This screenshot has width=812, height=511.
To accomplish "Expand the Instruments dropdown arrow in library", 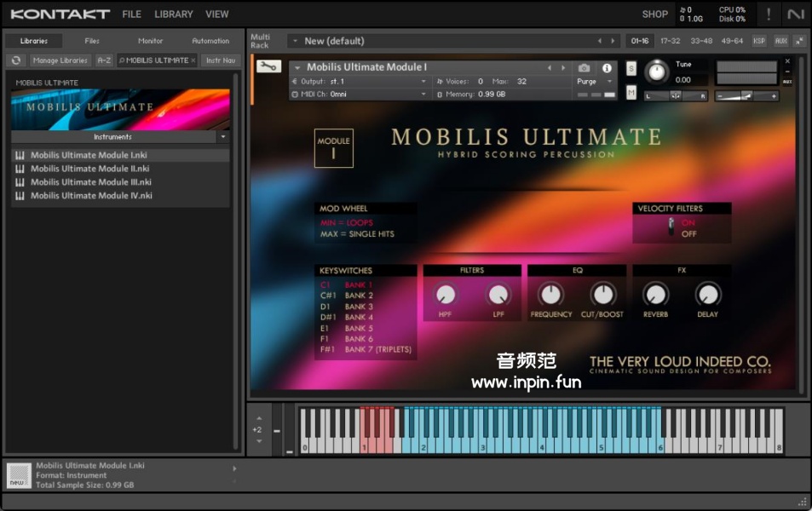I will (223, 136).
